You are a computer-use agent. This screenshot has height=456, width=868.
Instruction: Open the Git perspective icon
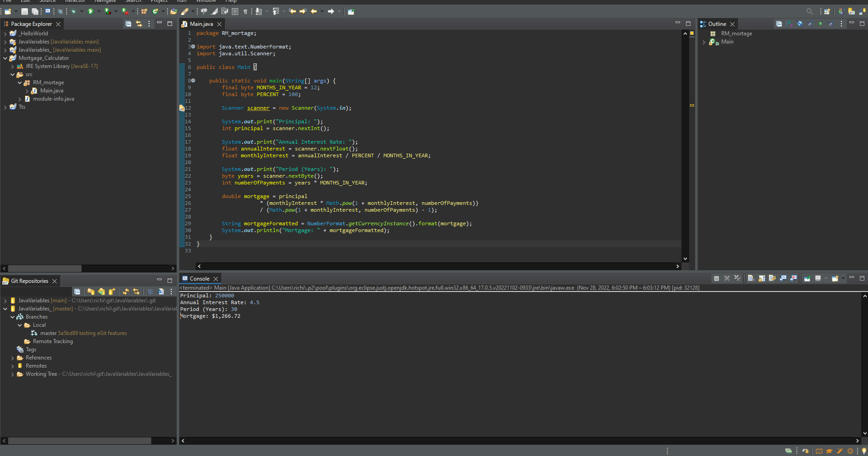coord(851,11)
